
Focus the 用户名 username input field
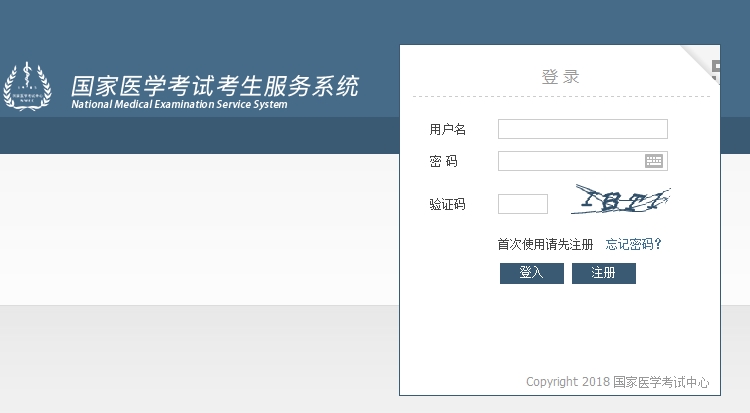coord(582,129)
